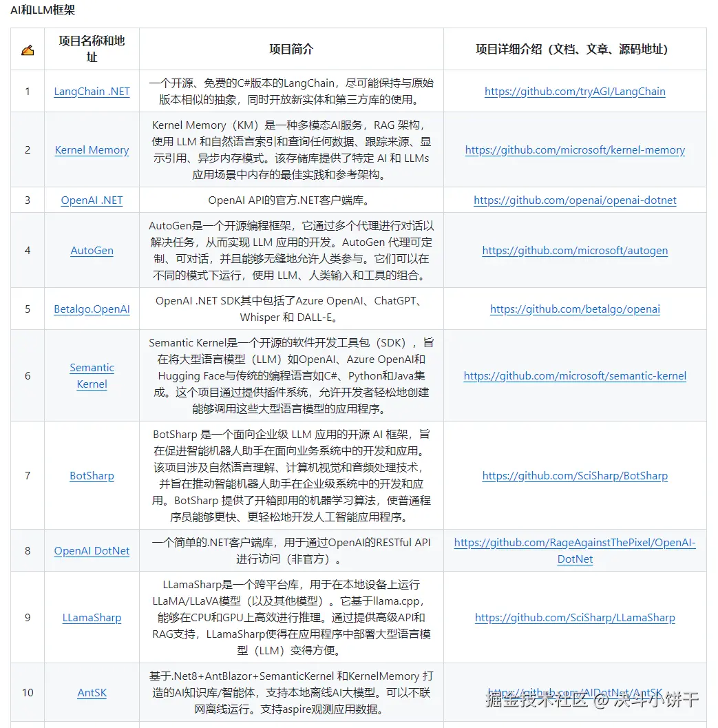Screen dimensions: 718x728
Task: Open the Semantic Kernel project link
Action: [x=92, y=375]
